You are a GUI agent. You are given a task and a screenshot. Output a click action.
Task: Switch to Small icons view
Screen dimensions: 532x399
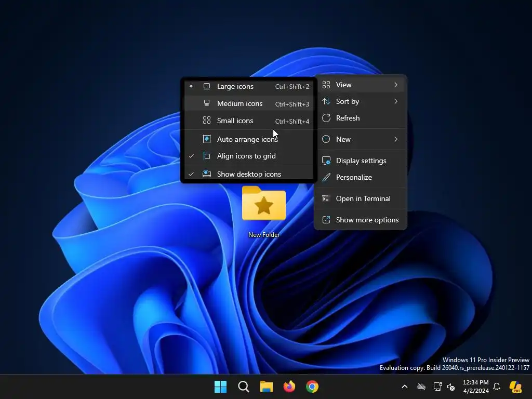click(x=248, y=121)
